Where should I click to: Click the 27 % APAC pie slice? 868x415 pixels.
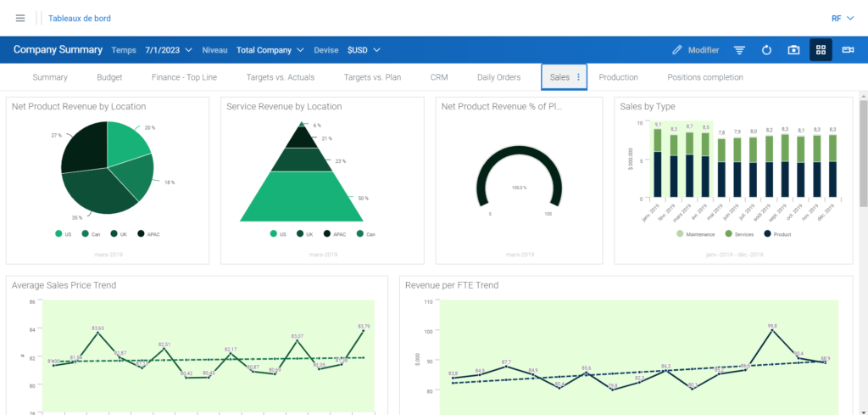[84, 147]
